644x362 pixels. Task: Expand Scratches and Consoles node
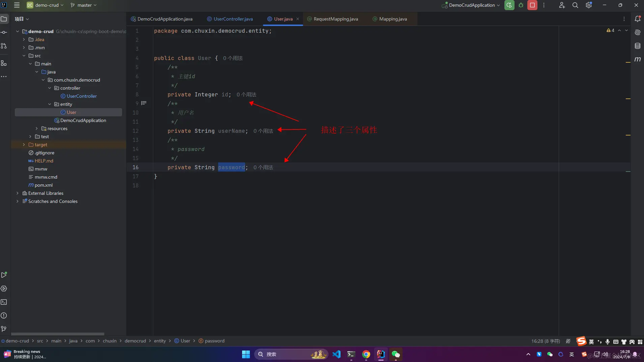(x=18, y=201)
